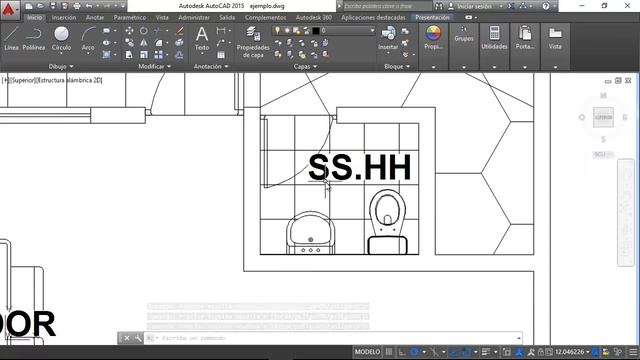Expand the Capas panel
The width and height of the screenshot is (640, 360).
(x=305, y=66)
